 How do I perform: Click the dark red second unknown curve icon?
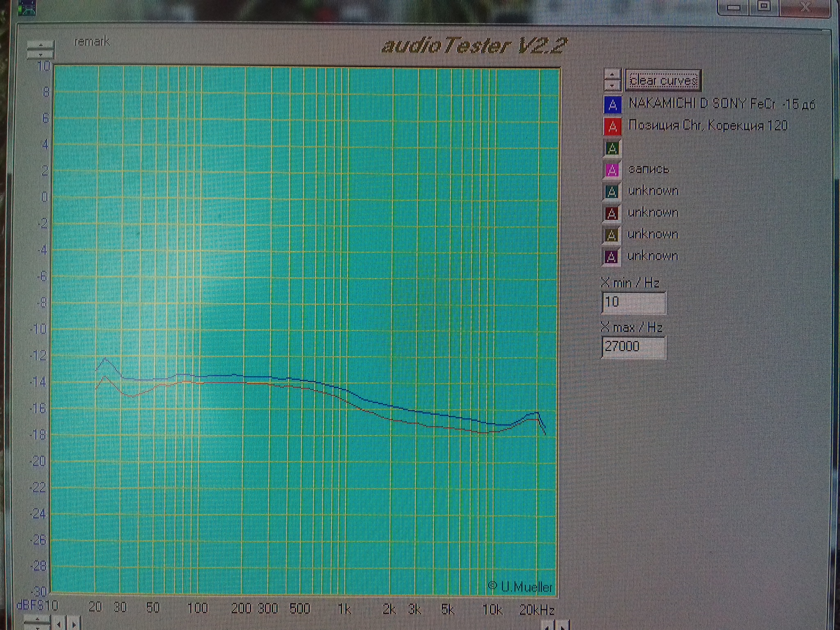[x=612, y=213]
